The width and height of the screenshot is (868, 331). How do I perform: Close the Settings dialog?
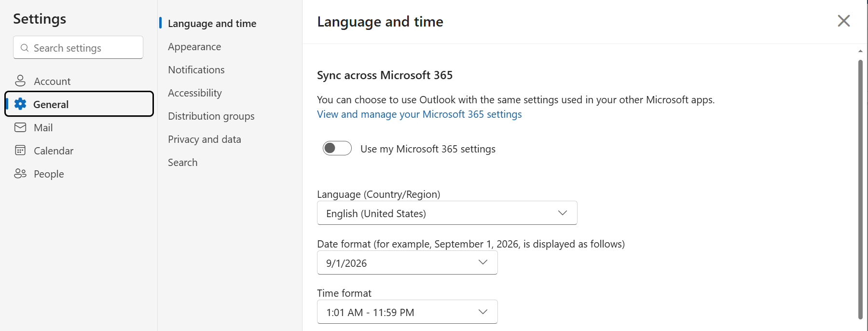coord(843,21)
